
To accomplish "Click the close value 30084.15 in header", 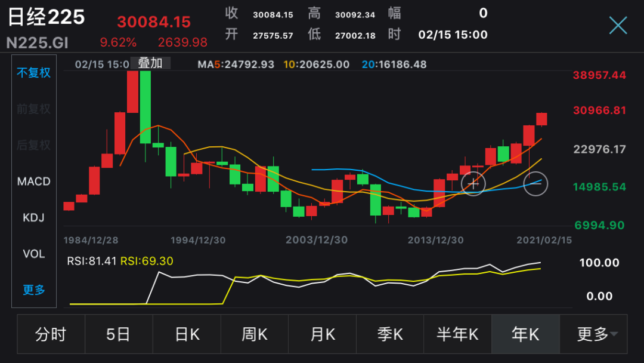I will click(x=273, y=15).
